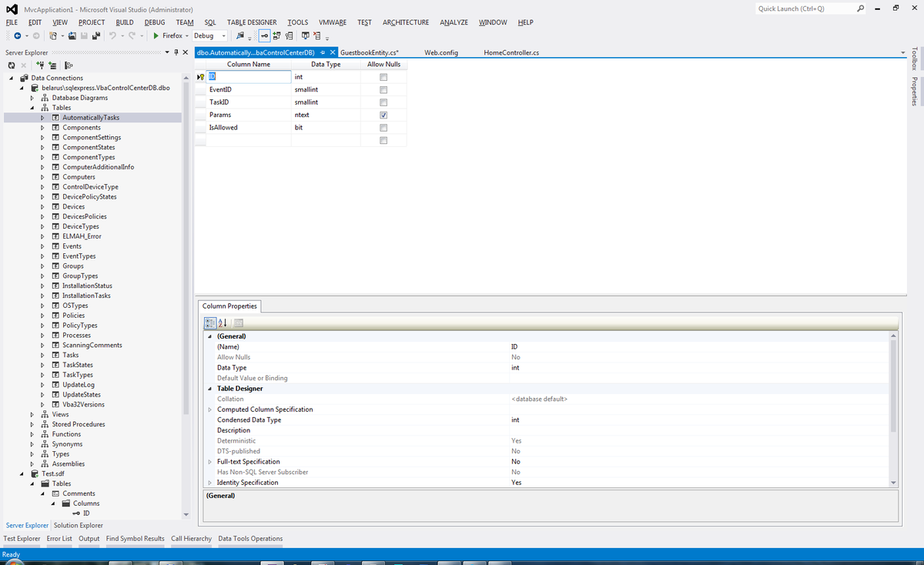Close the dbo.Automatically table designer tab
The width and height of the screenshot is (924, 565).
point(332,52)
